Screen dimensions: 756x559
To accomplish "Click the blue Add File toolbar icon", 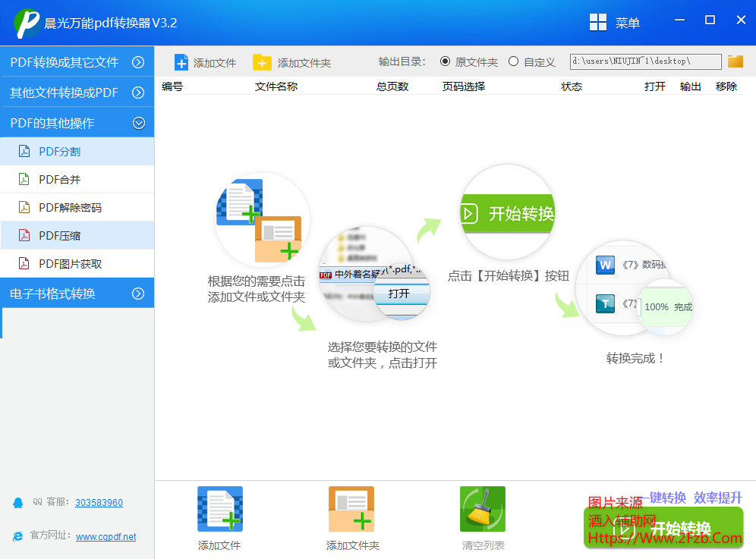I will click(x=181, y=62).
